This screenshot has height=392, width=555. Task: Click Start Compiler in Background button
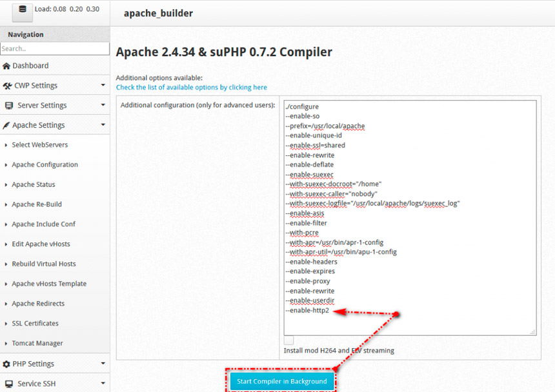282,382
